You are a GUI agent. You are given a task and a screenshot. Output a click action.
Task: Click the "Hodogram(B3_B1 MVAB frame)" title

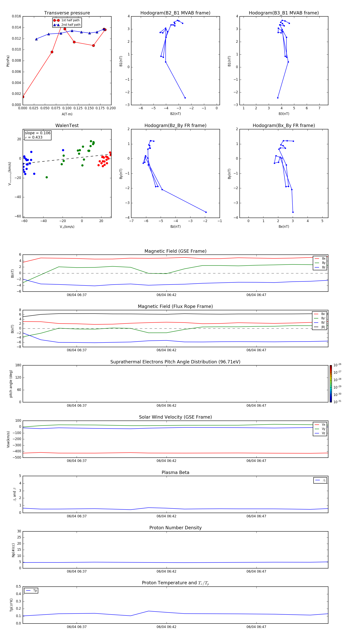(284, 13)
